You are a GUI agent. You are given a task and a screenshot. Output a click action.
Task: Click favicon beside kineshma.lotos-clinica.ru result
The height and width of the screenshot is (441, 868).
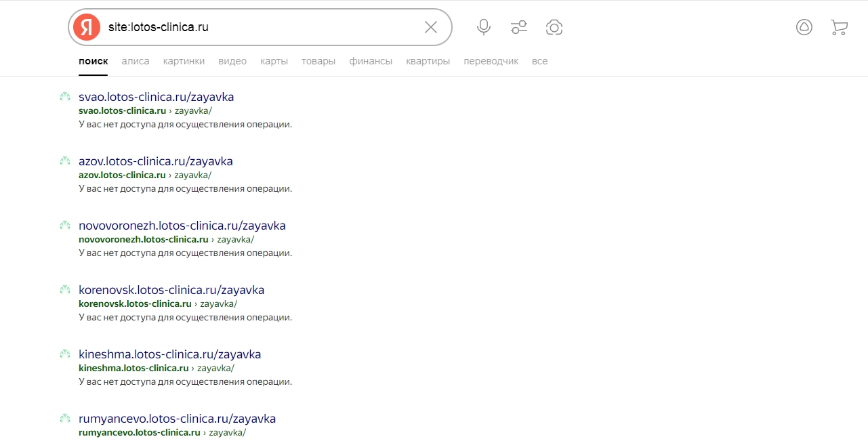tap(65, 354)
